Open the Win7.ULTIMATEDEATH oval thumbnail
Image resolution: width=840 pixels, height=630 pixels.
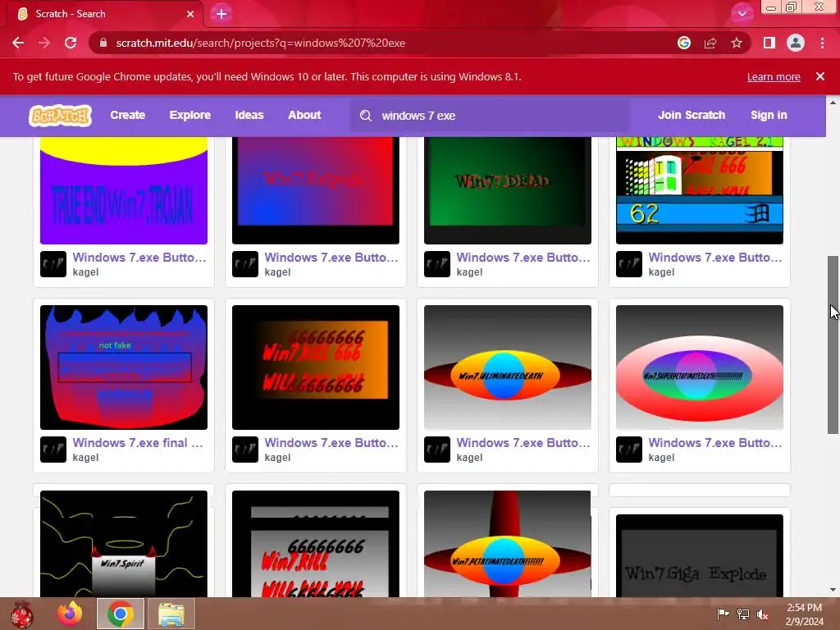point(507,367)
